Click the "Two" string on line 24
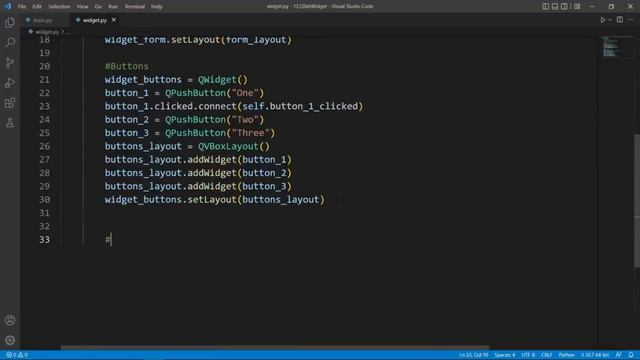 tap(245, 120)
